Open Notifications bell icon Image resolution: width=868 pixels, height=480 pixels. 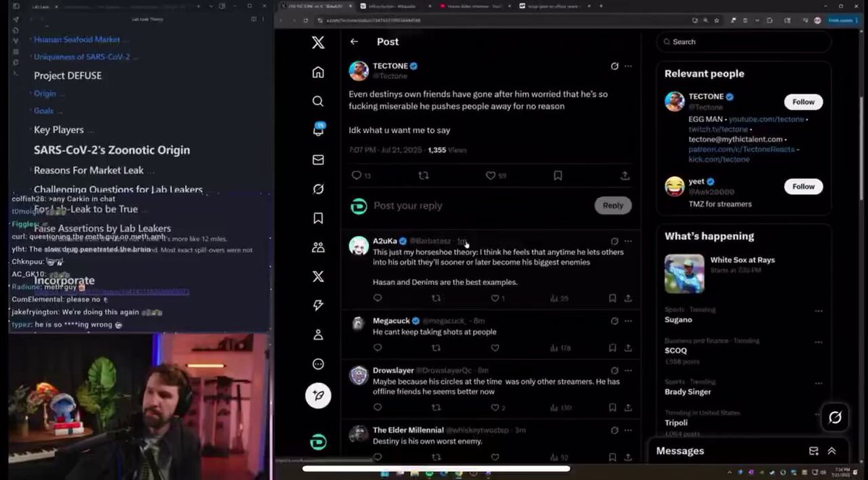[318, 130]
